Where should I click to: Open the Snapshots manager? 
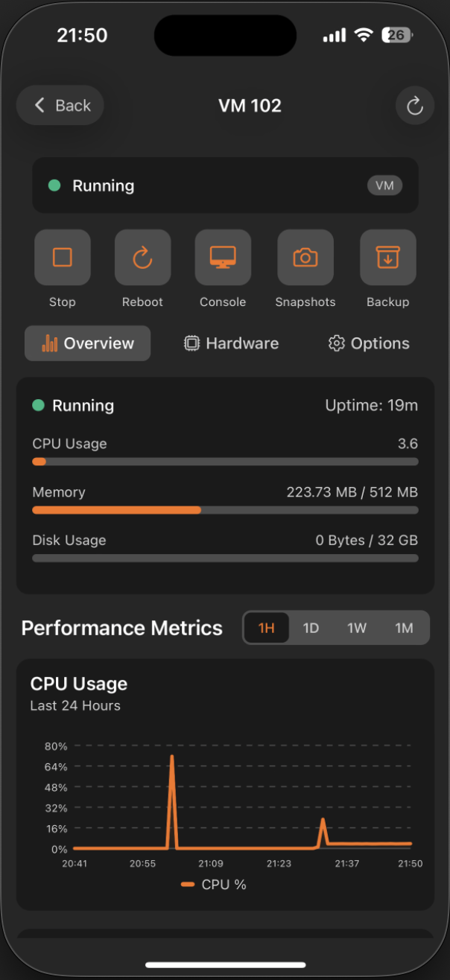pos(305,257)
